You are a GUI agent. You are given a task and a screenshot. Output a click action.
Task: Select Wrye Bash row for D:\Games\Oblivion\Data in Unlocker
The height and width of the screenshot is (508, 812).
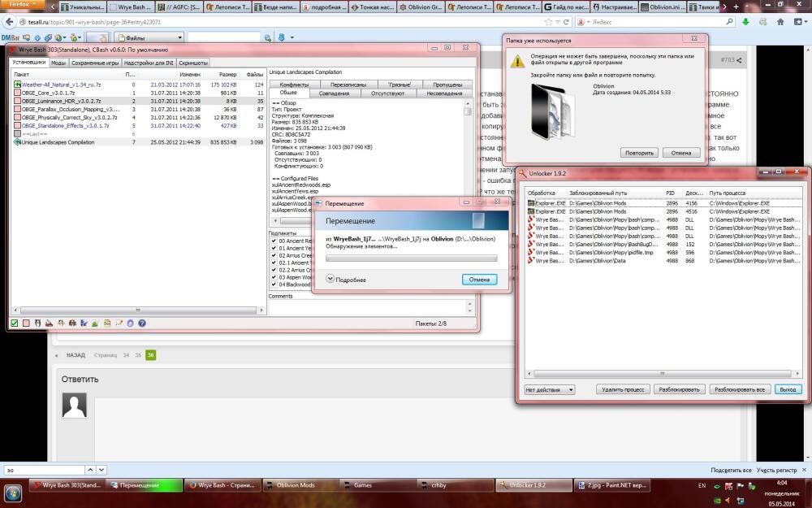coord(664,261)
